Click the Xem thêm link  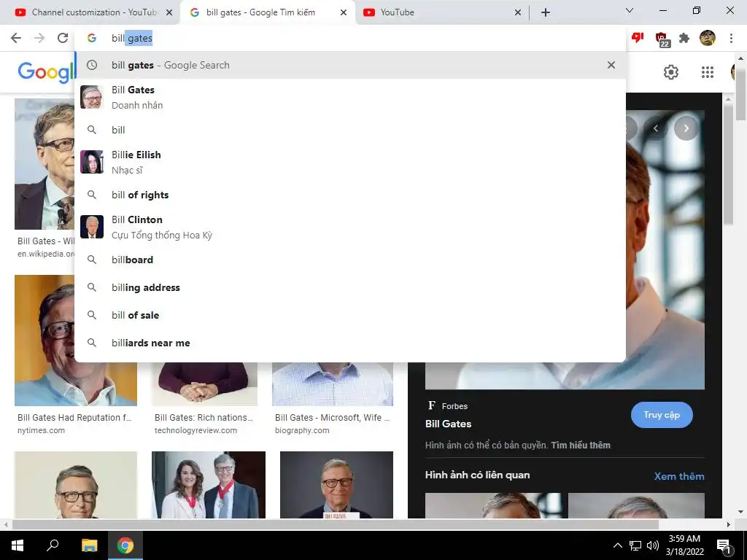click(x=679, y=475)
